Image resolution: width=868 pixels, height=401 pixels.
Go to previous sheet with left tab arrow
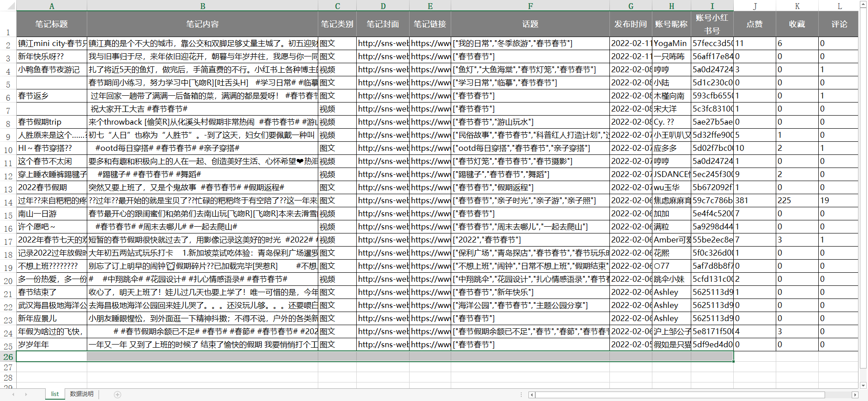13,395
